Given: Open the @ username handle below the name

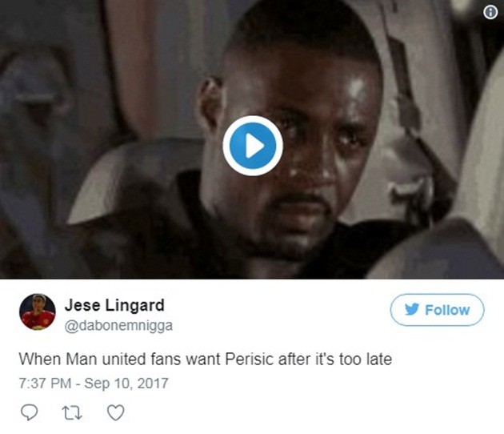Looking at the screenshot, I should tap(118, 326).
